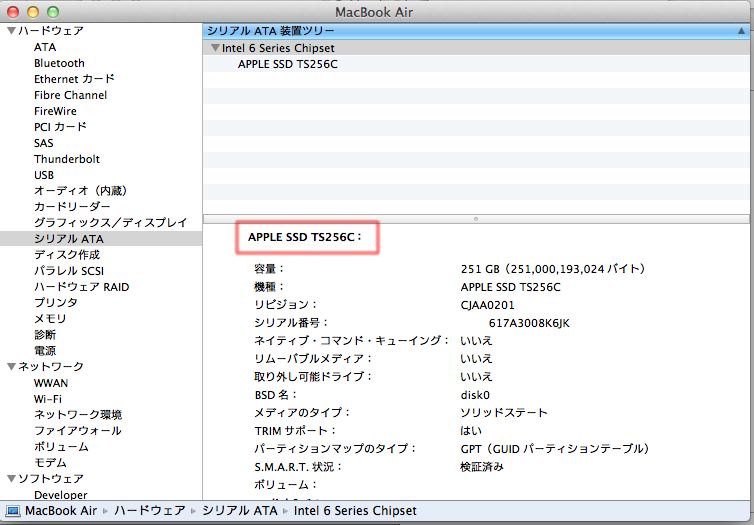Click the TRIM サポート value はい
754x525 pixels.
coord(471,431)
